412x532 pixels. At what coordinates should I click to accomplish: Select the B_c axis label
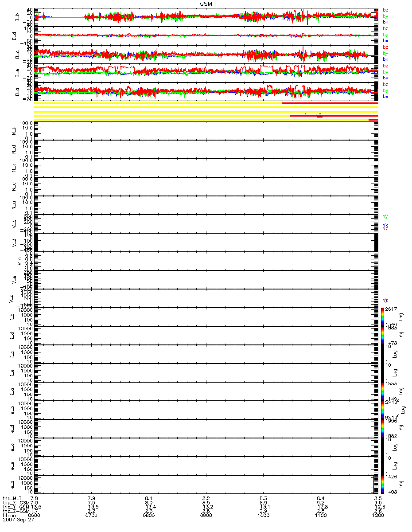(x=17, y=55)
